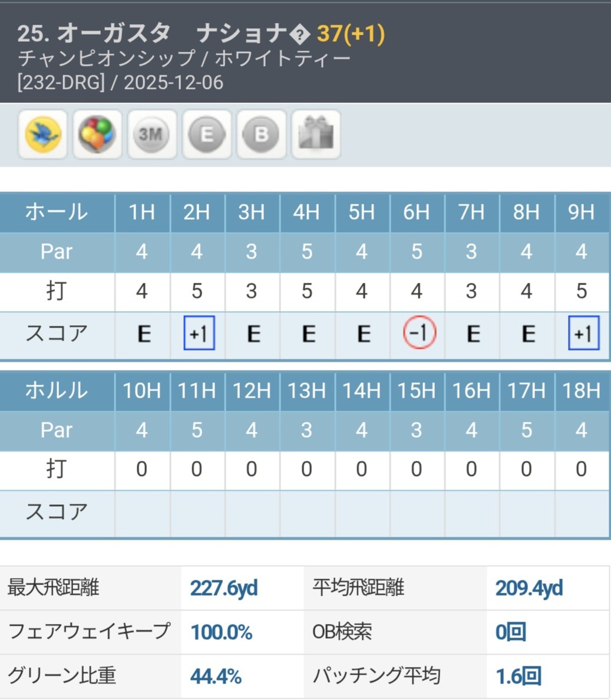Click the 平均飛距離 value 209.4yd
The height and width of the screenshot is (700, 611).
529,588
